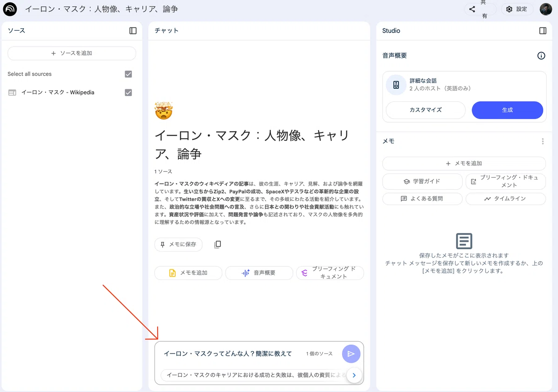Create a タイムライン timeline
The image size is (558, 392).
[x=505, y=199]
